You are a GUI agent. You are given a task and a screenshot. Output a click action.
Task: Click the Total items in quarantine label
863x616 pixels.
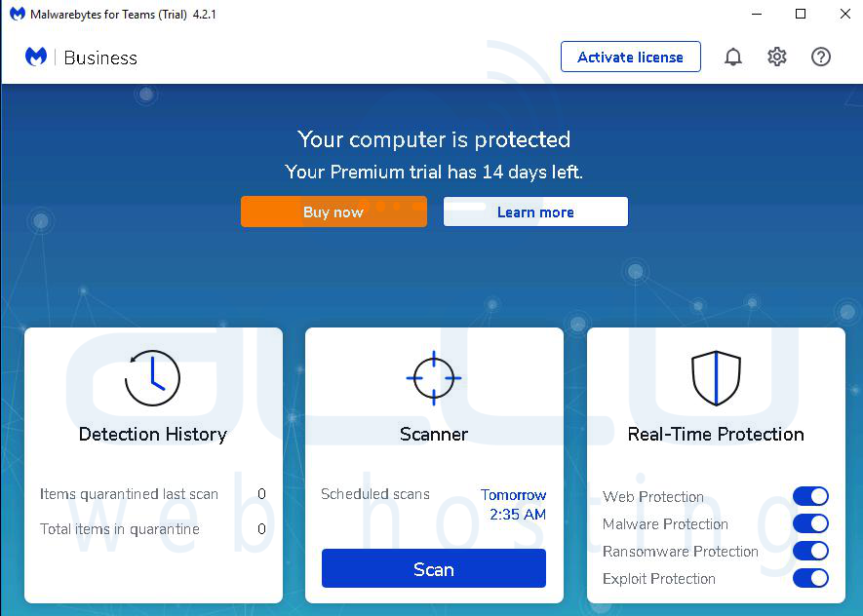tap(119, 529)
